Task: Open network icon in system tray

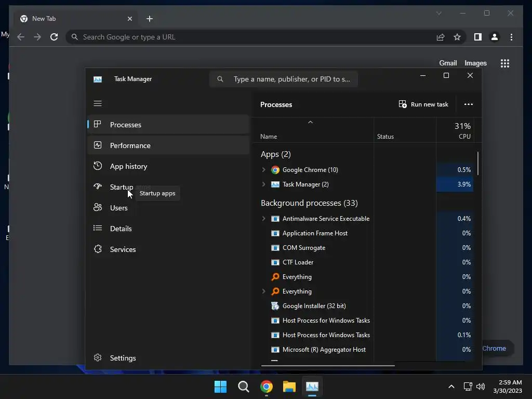Action: pos(468,387)
